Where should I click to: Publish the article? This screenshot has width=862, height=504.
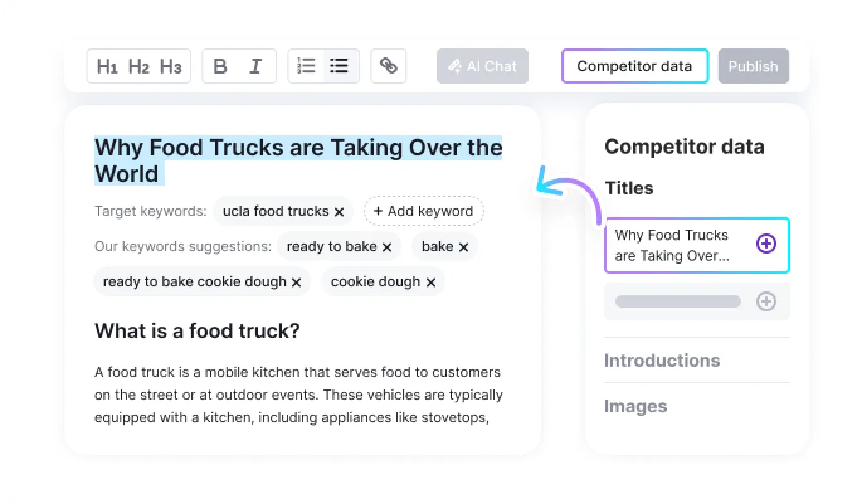click(753, 66)
